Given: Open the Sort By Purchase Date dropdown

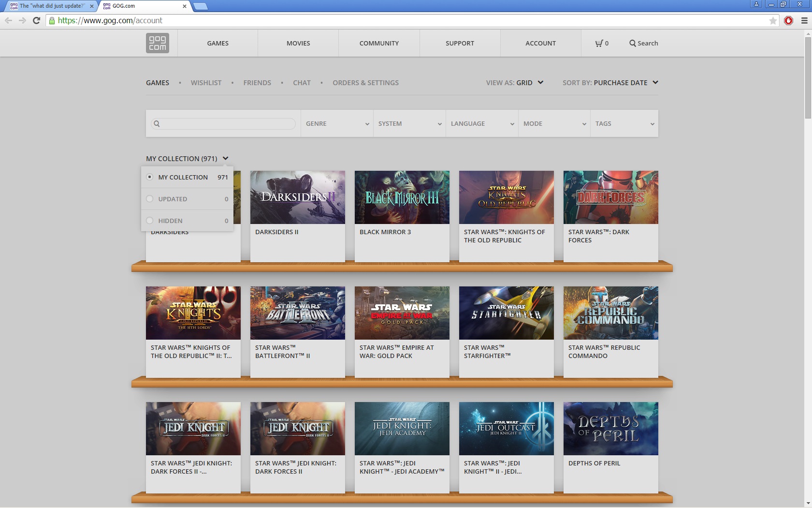Looking at the screenshot, I should tap(610, 83).
